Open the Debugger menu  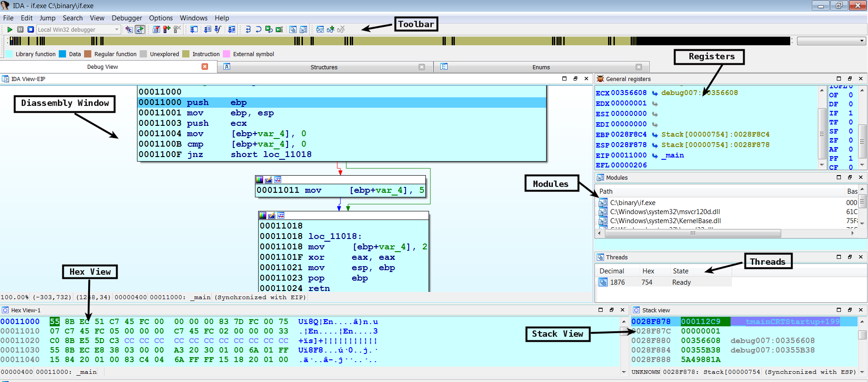pos(127,18)
